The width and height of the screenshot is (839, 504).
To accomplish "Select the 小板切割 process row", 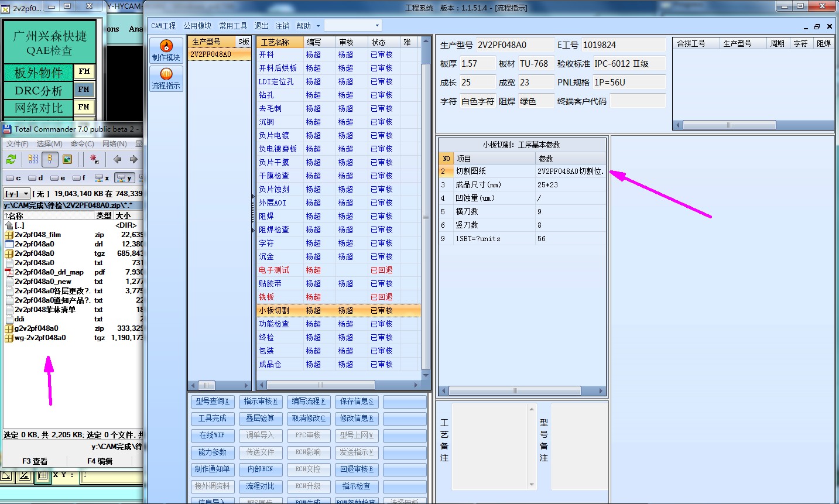I will point(338,311).
